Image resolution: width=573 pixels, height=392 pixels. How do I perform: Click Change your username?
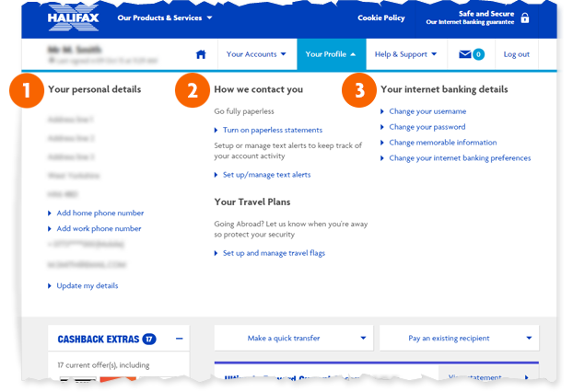pos(427,111)
